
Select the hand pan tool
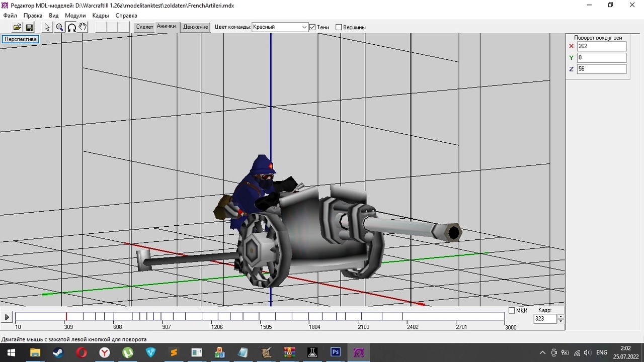(83, 27)
